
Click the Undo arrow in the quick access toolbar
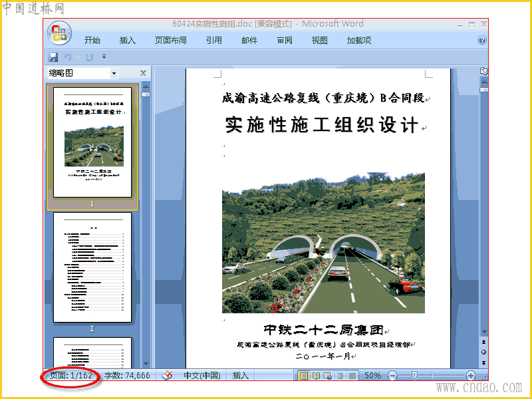point(68,57)
